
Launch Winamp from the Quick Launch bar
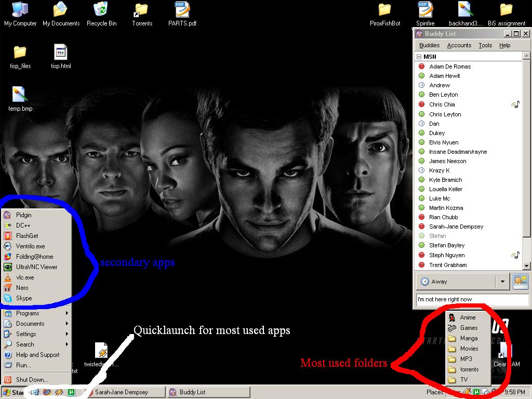click(59, 393)
